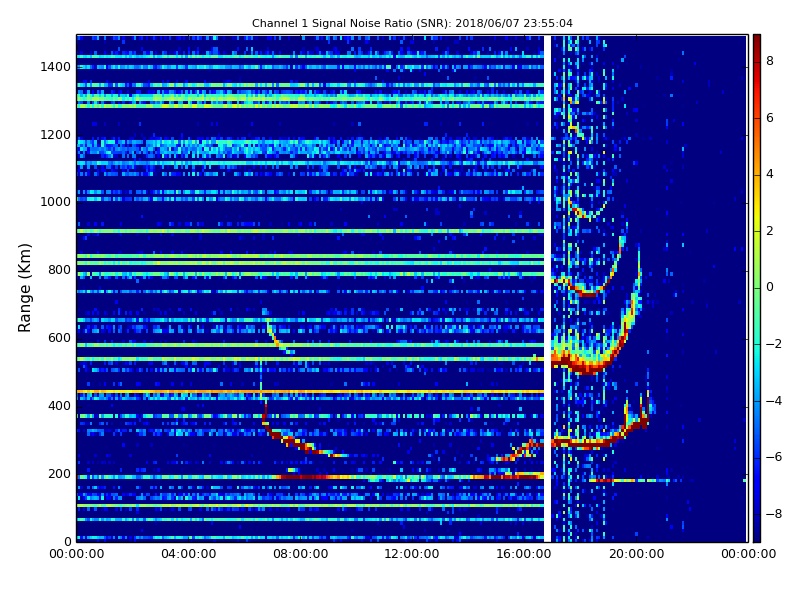Click the 20:00:00 time axis label

tap(636, 554)
